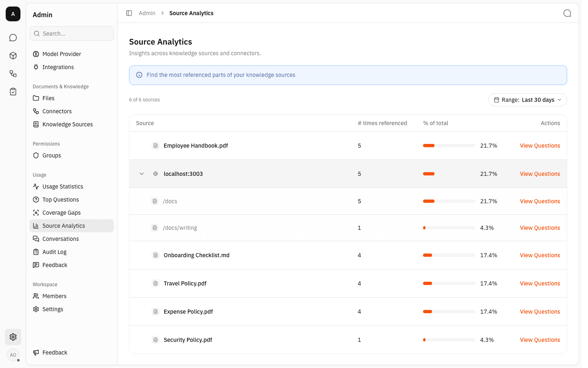Click progress bar for /docs/writing row
Image resolution: width=588 pixels, height=368 pixels.
point(449,228)
